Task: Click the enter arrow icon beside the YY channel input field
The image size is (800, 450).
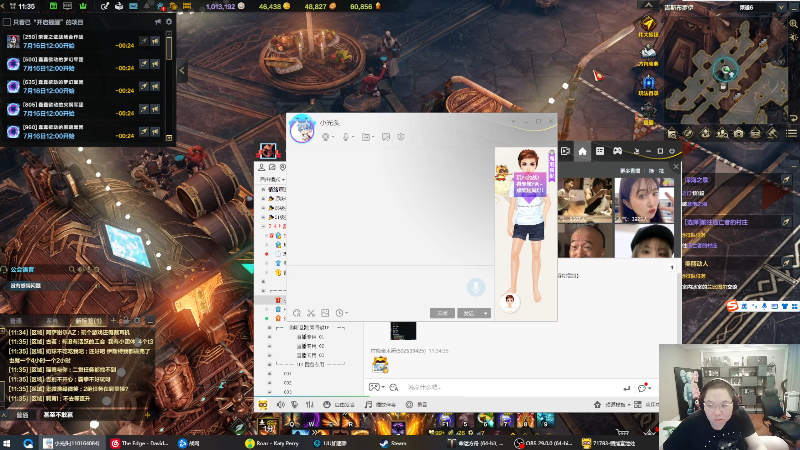Action: [x=627, y=388]
